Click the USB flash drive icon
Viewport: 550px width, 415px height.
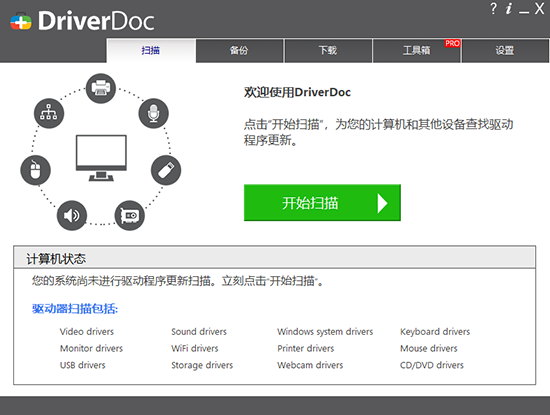(x=166, y=170)
